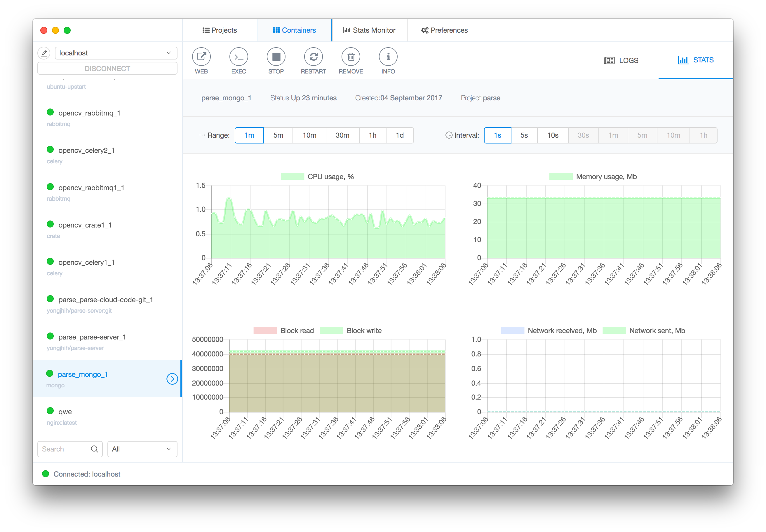
Task: Click the ellipsis expander beside Range
Action: pos(202,135)
